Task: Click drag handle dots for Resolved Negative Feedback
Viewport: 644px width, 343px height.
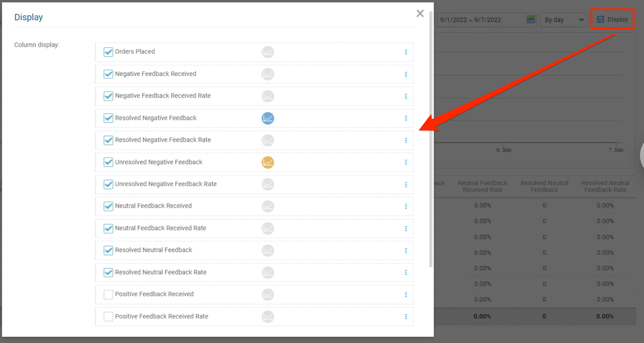Action: [x=406, y=118]
